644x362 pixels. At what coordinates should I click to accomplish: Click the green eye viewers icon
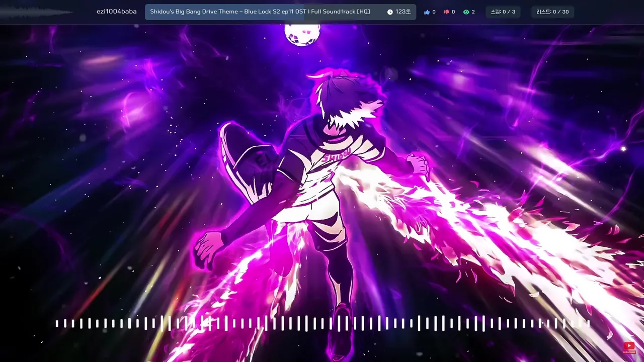point(466,12)
